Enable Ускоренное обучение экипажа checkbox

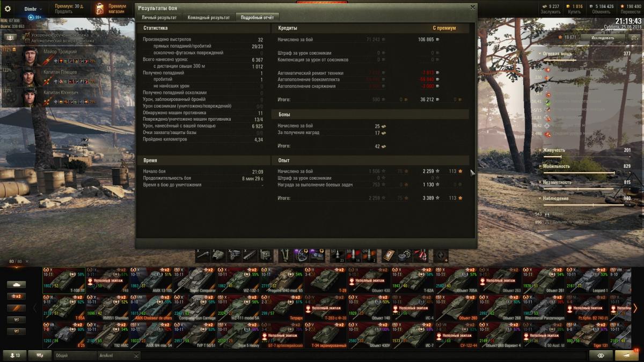pos(27,35)
